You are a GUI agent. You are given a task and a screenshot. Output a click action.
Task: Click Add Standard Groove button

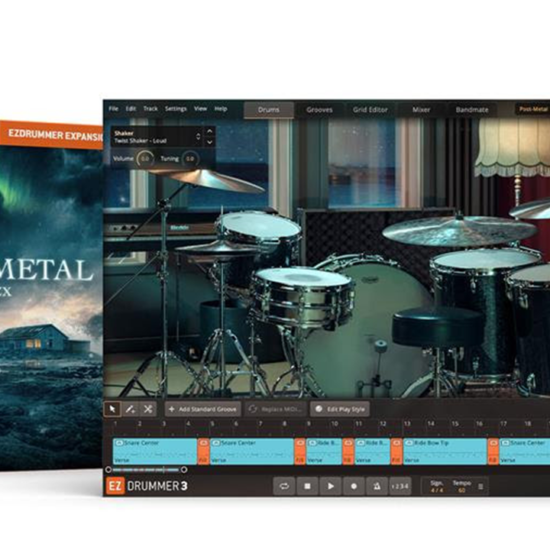[x=203, y=409]
